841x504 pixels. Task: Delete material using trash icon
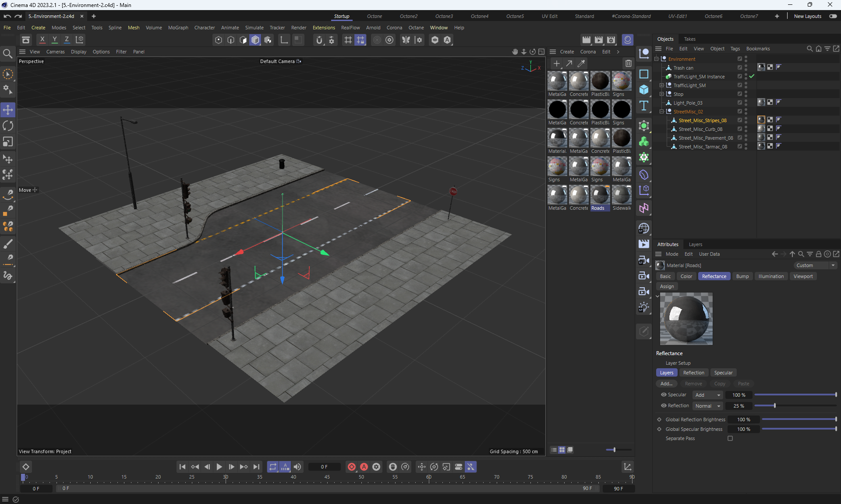pos(629,63)
